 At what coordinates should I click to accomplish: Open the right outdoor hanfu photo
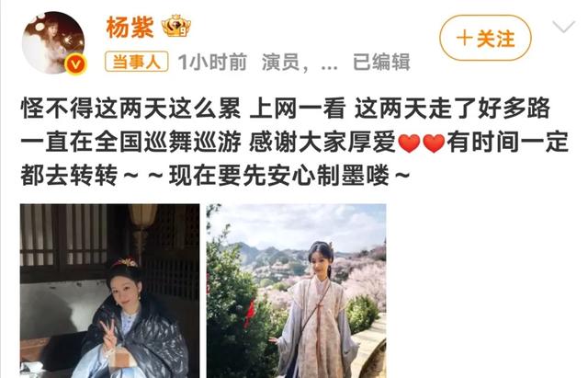point(296,291)
